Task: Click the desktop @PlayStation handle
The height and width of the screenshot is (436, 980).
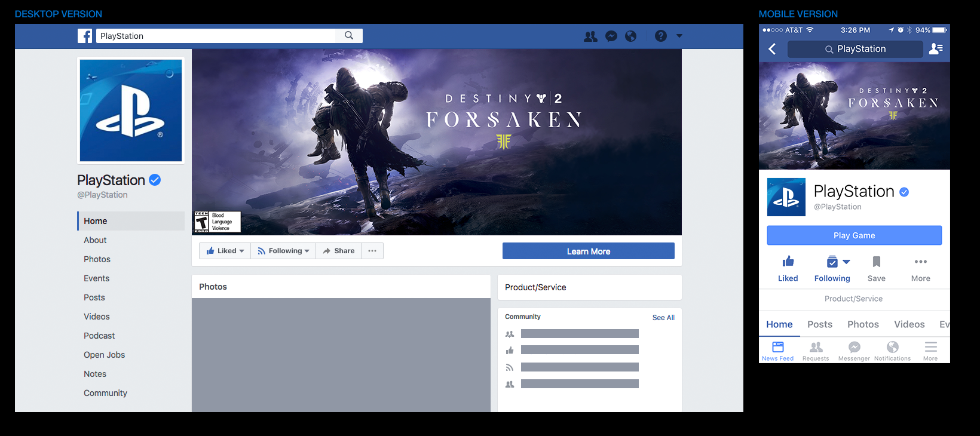Action: coord(102,195)
